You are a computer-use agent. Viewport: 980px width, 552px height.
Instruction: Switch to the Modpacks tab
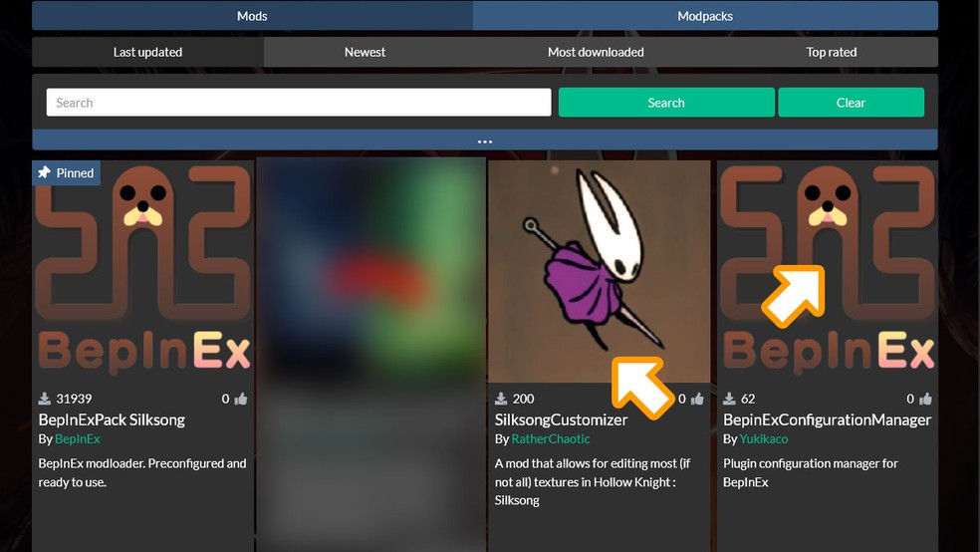point(705,16)
